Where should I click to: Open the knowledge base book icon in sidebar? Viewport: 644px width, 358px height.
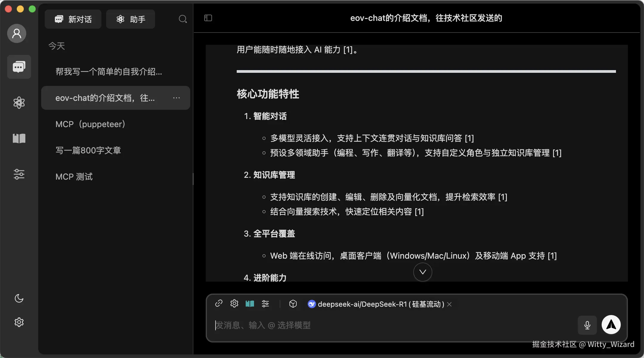[x=19, y=138]
